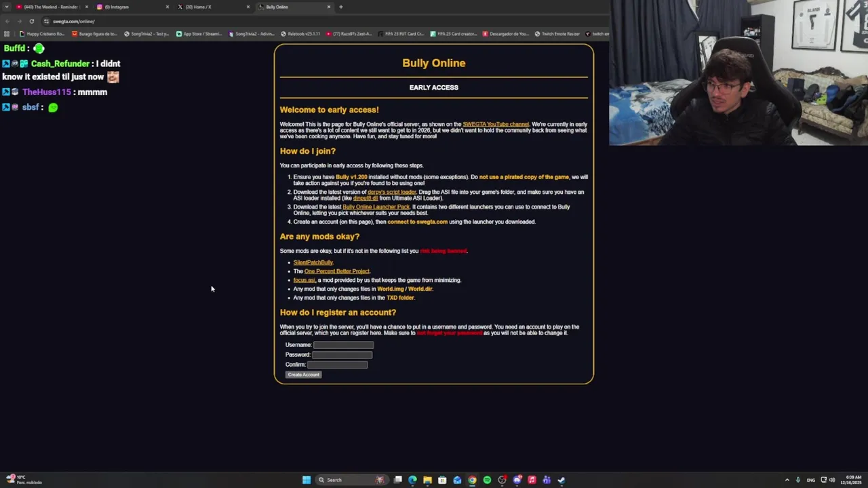This screenshot has height=488, width=868.
Task: Open the Paletools v25.1.11 bookmark
Action: [300, 33]
